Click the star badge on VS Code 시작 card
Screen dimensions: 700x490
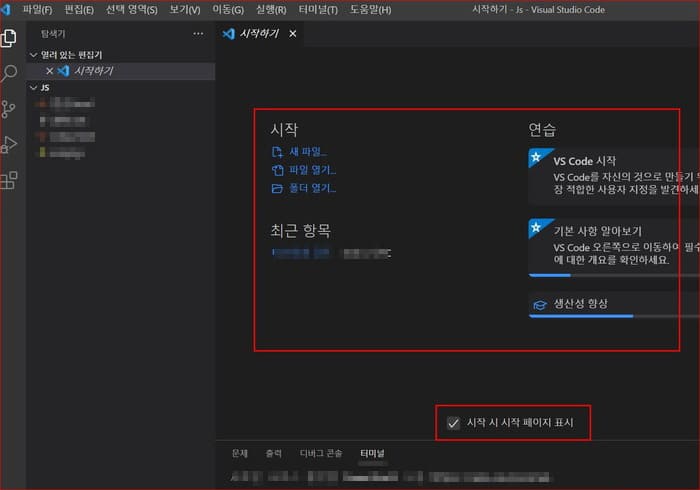(536, 157)
